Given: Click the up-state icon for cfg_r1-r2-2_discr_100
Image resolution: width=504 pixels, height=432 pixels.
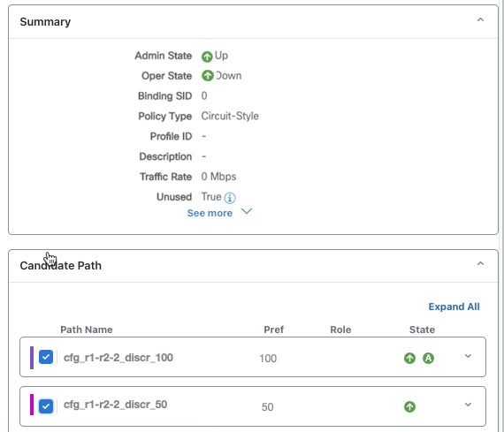Looking at the screenshot, I should [x=409, y=358].
